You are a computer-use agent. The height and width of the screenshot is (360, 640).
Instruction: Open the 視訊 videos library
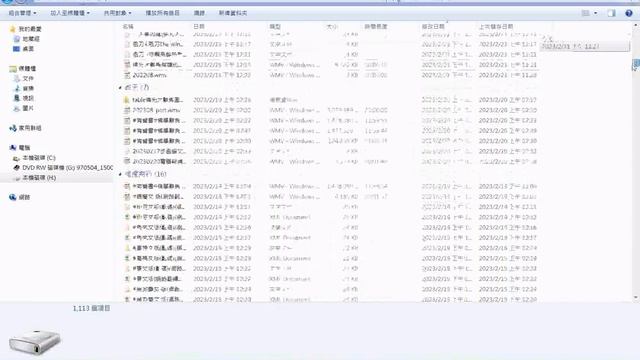[x=28, y=98]
